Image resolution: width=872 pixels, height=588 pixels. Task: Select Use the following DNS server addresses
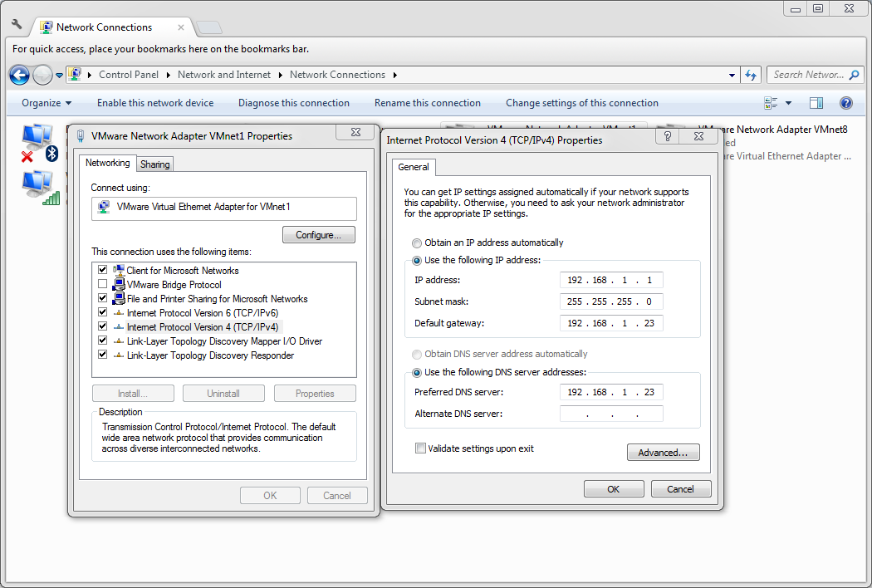click(417, 373)
